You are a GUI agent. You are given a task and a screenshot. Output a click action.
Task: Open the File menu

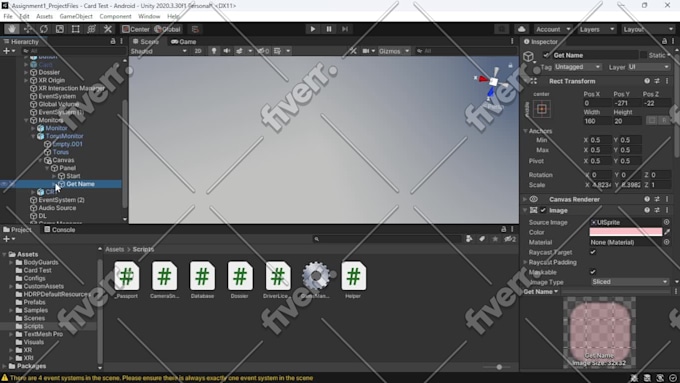(8, 16)
